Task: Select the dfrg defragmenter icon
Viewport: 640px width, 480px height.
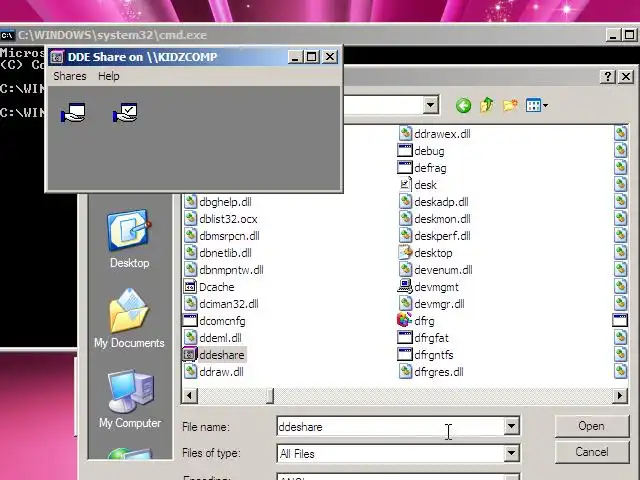Action: [404, 321]
